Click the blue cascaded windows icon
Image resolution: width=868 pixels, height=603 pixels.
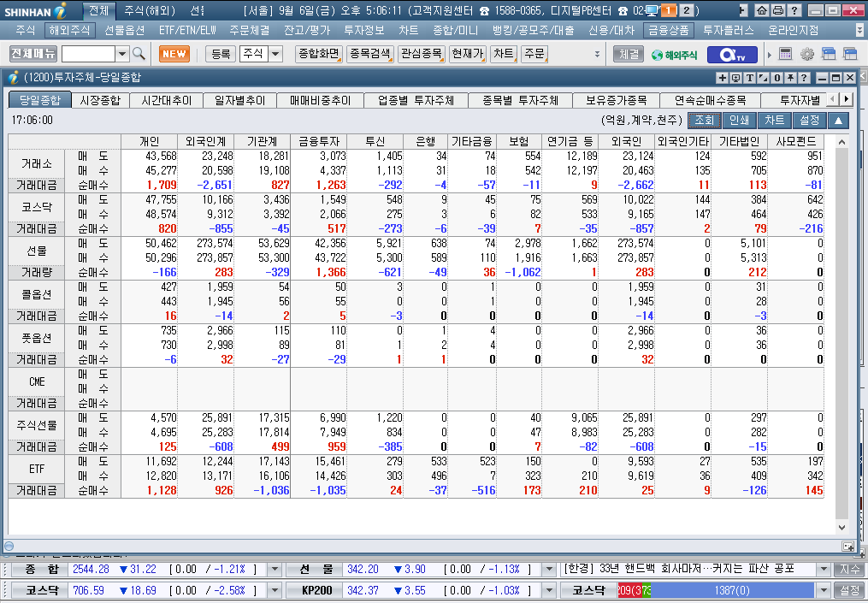click(x=829, y=54)
